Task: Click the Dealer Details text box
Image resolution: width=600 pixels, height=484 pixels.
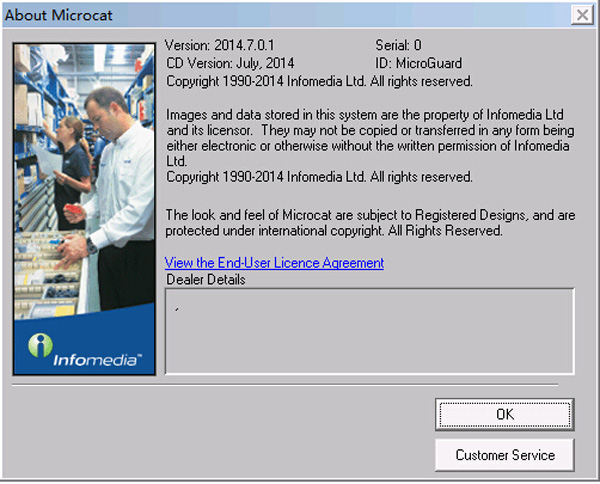Action: [369, 331]
